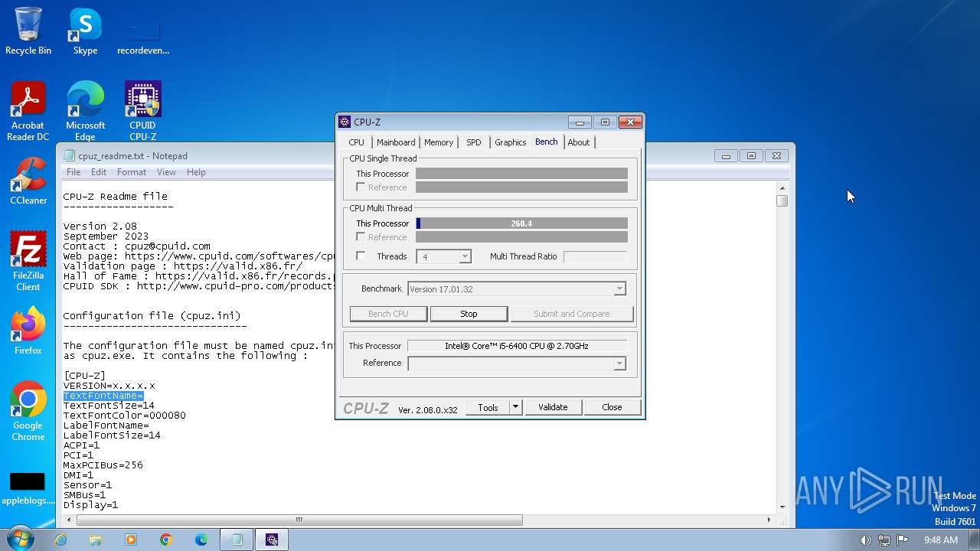Image resolution: width=980 pixels, height=551 pixels.
Task: Open the Reference processor dropdown
Action: pos(619,364)
